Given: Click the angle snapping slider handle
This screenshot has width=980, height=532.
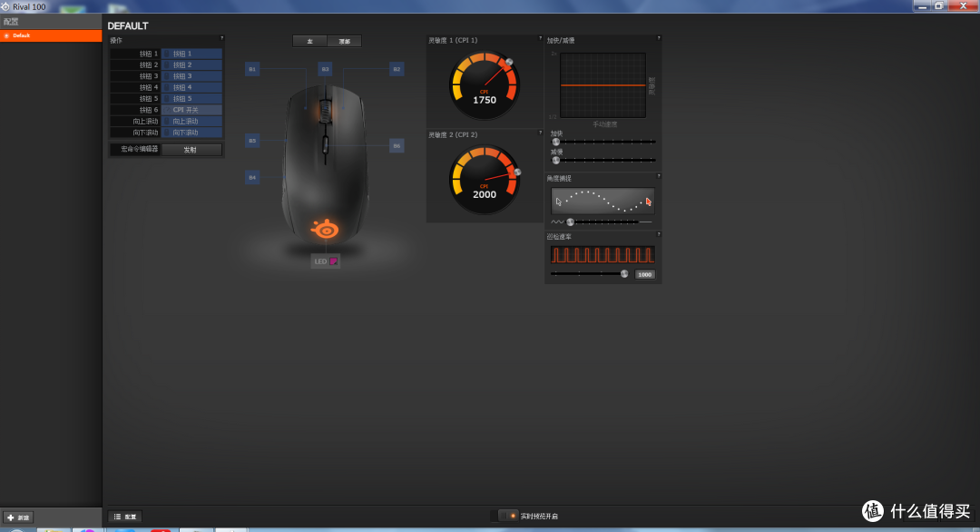Looking at the screenshot, I should (x=570, y=222).
